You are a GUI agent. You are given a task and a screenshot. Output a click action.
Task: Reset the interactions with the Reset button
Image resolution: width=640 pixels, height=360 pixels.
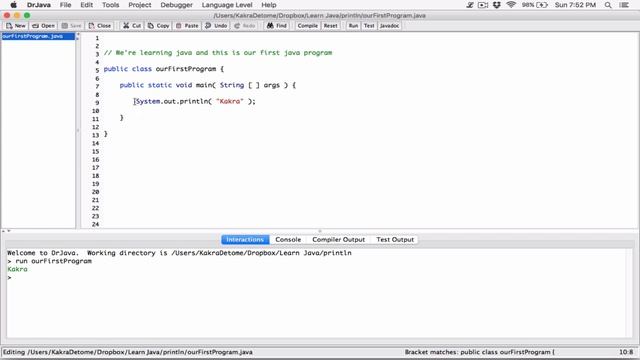pos(331,26)
